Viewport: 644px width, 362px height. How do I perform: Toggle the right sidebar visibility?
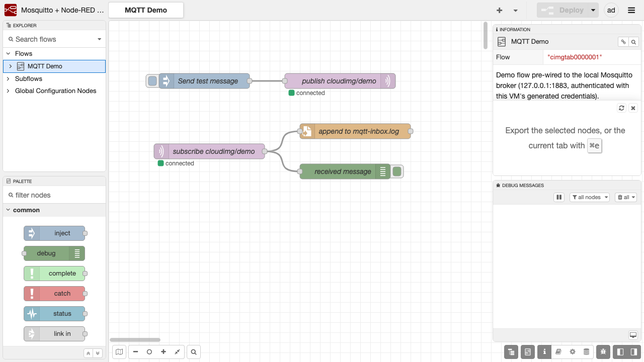pos(634,352)
